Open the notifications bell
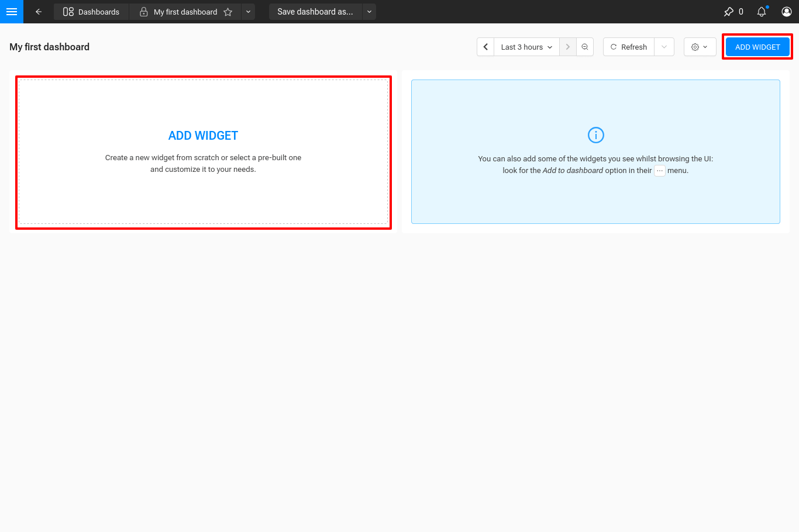This screenshot has width=799, height=532. (761, 11)
